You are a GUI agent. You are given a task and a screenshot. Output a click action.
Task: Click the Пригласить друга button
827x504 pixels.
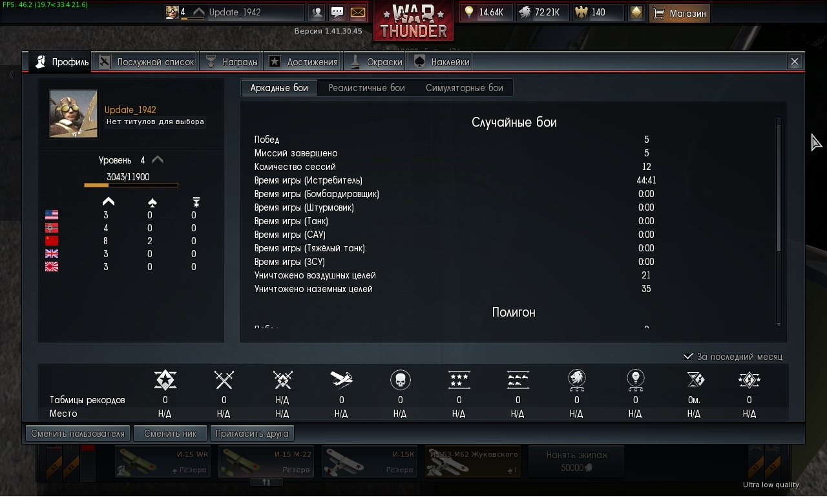253,434
